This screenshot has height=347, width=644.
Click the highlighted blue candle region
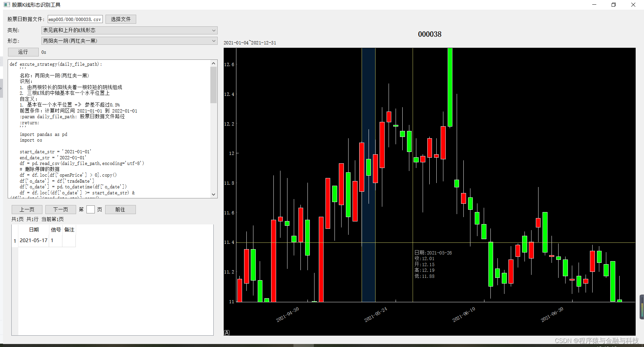(x=369, y=175)
